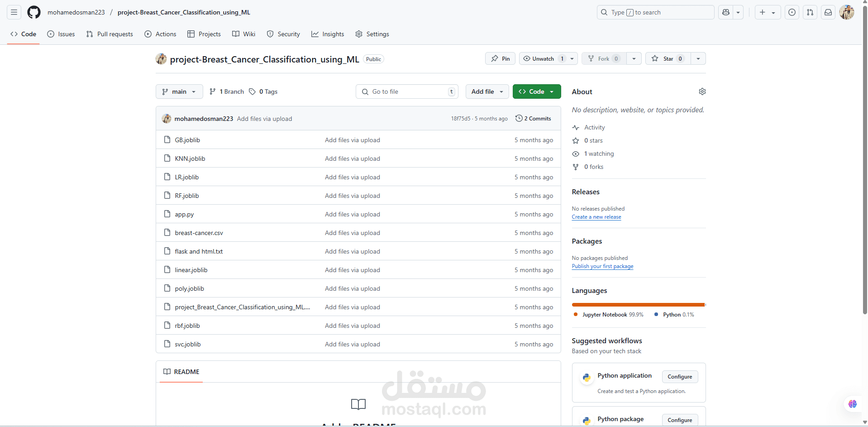Open the 2 Commits history
This screenshot has width=868, height=427.
[x=533, y=119]
